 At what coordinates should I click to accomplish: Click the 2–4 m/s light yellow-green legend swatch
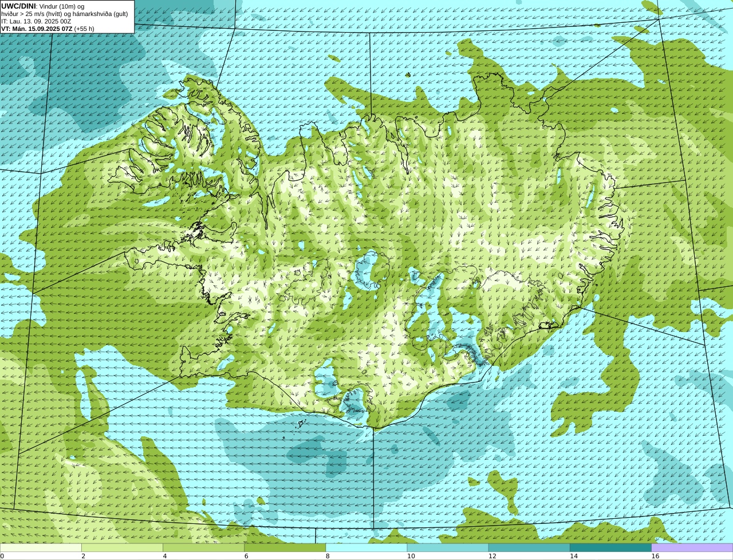122,547
